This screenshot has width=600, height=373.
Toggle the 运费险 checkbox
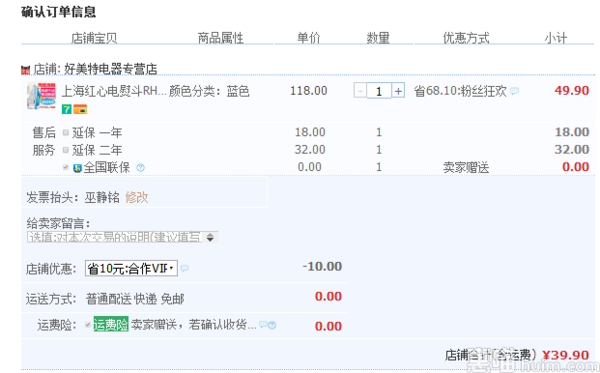[x=88, y=325]
